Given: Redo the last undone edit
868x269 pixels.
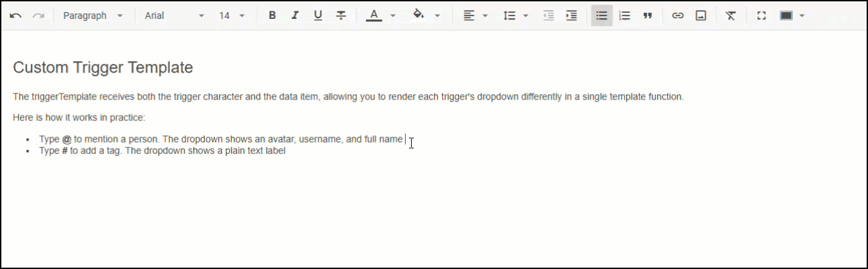Looking at the screenshot, I should click(x=38, y=15).
